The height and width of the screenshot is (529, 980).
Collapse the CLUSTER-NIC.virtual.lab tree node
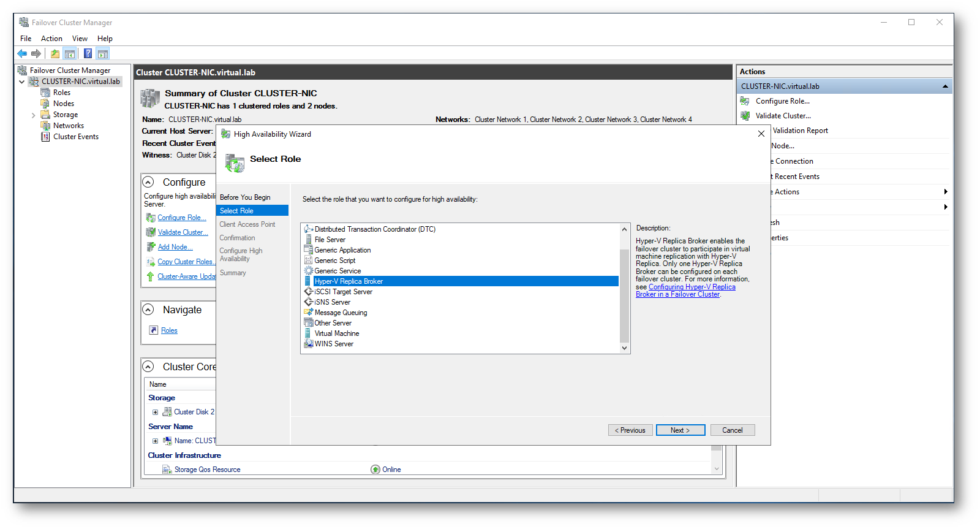22,82
